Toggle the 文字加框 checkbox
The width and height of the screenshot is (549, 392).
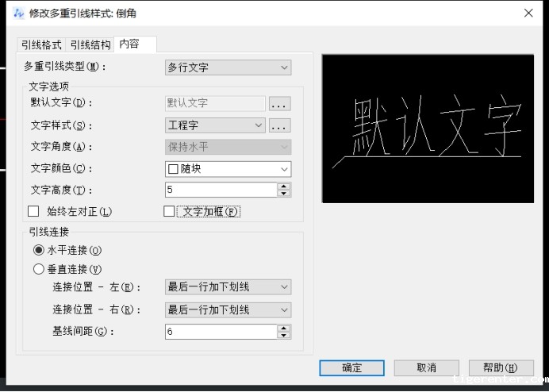(x=168, y=211)
